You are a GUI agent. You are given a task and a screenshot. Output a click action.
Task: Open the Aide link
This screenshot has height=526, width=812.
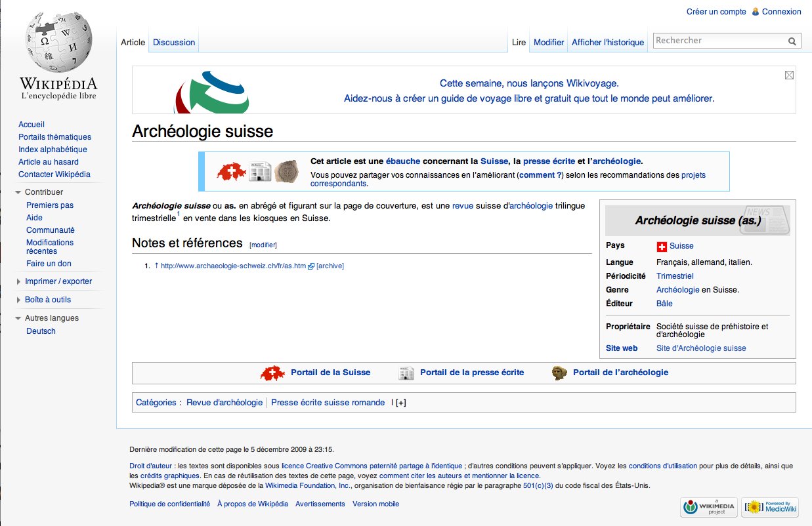(x=34, y=218)
